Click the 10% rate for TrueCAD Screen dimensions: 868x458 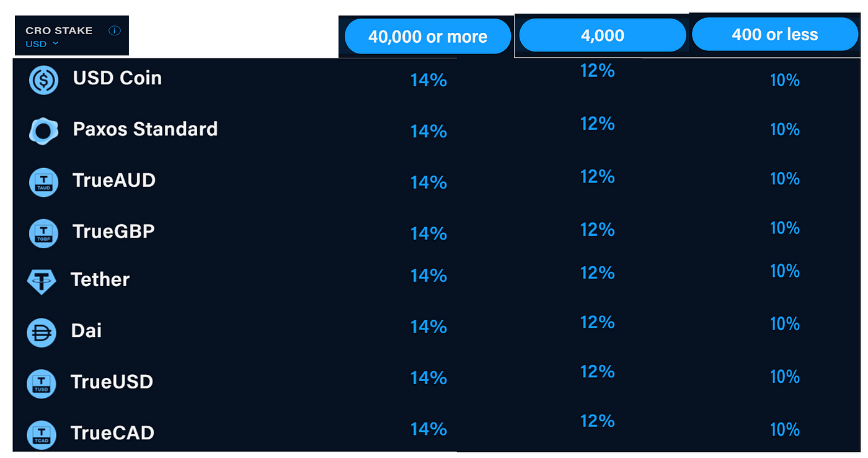784,429
